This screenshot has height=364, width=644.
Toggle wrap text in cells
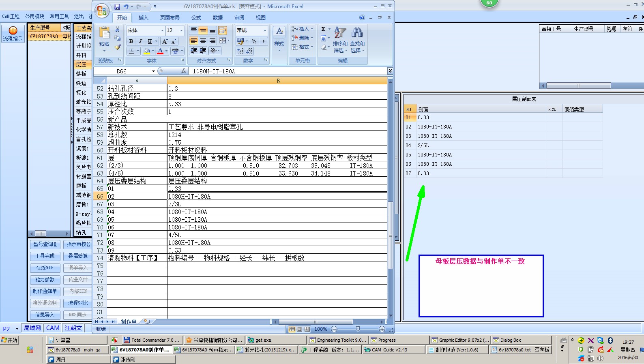point(223,30)
